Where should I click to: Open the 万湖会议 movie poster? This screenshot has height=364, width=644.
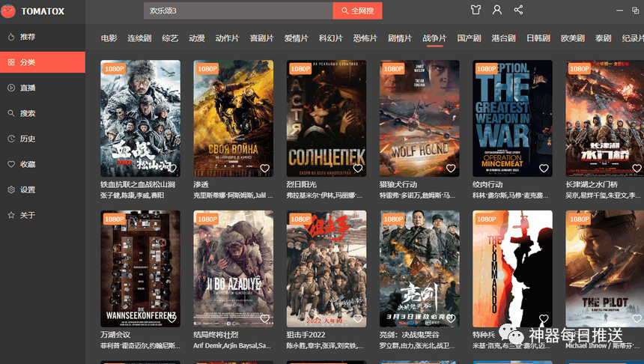tap(140, 269)
